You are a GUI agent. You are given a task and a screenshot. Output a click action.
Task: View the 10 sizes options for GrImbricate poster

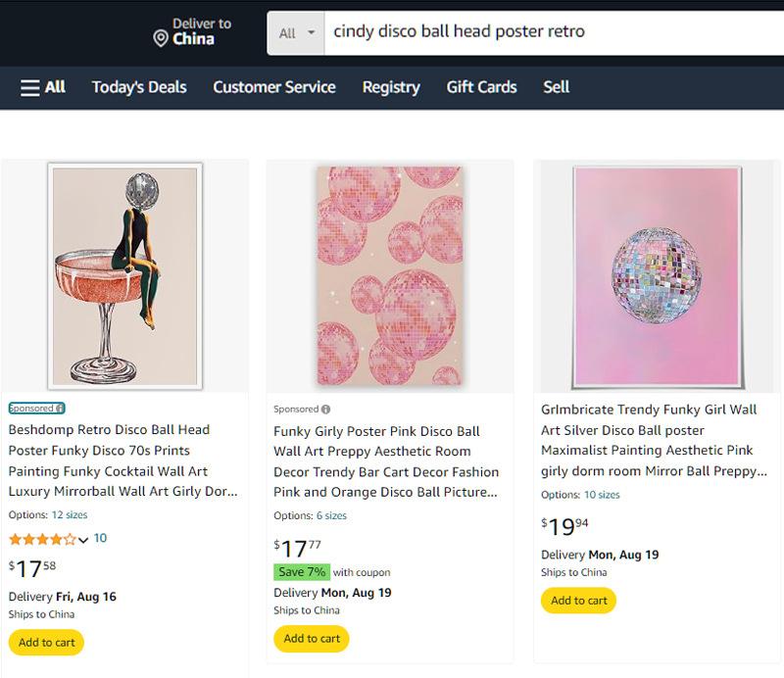click(602, 495)
